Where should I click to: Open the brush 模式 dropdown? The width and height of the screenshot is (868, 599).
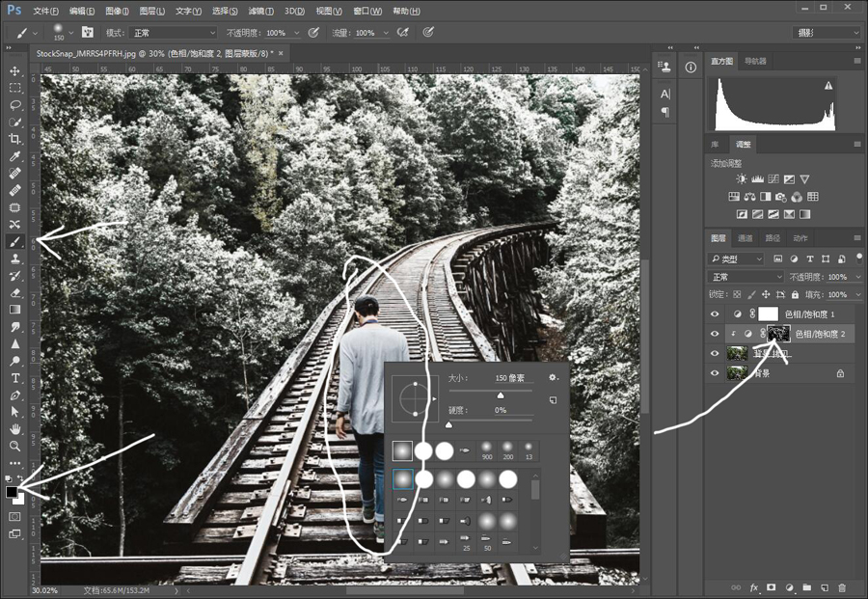click(174, 33)
